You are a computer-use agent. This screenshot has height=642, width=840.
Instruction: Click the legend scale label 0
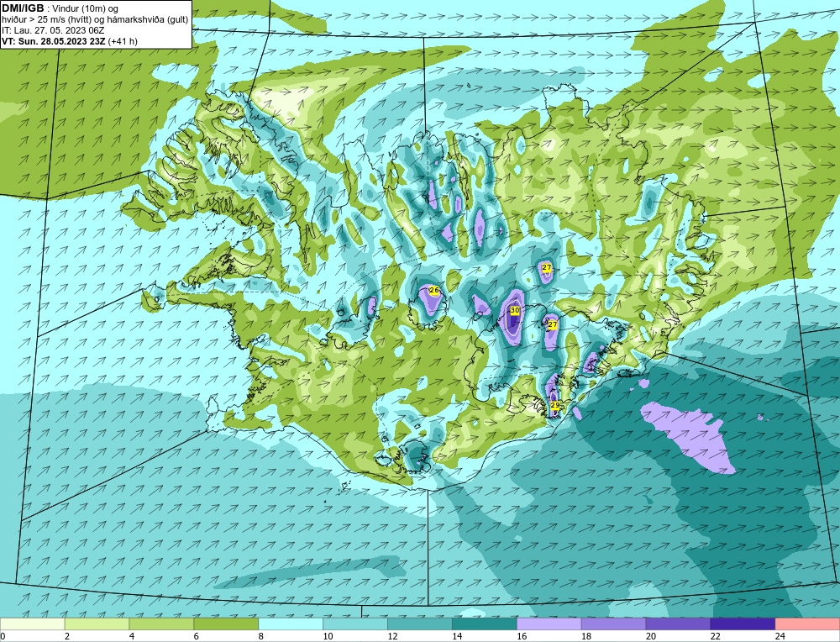[x=3, y=636]
